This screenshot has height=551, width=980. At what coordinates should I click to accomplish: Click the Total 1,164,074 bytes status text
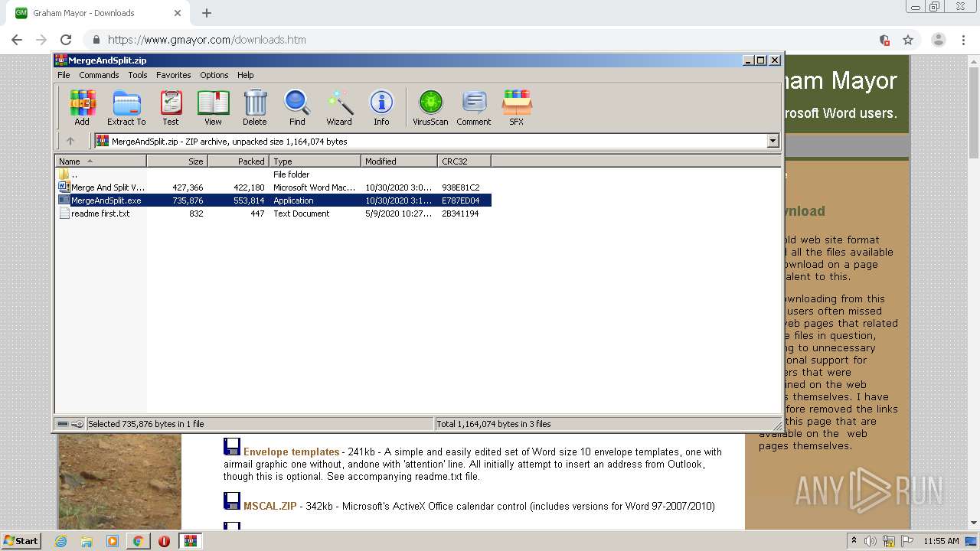494,424
